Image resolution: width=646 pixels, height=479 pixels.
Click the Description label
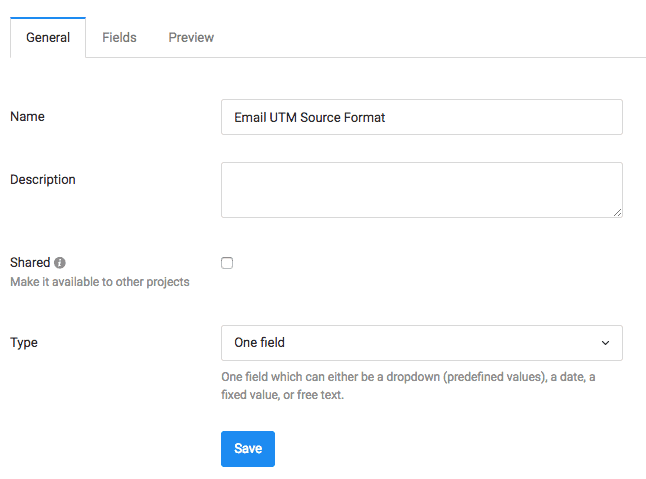tap(43, 180)
